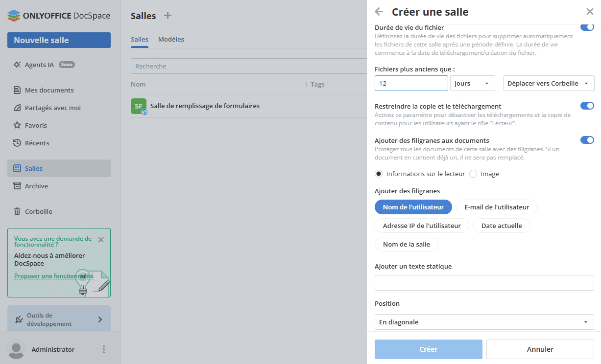This screenshot has width=601, height=364.
Task: Select the E-mail de l'utilisateur watermark tag
Action: pyautogui.click(x=497, y=207)
